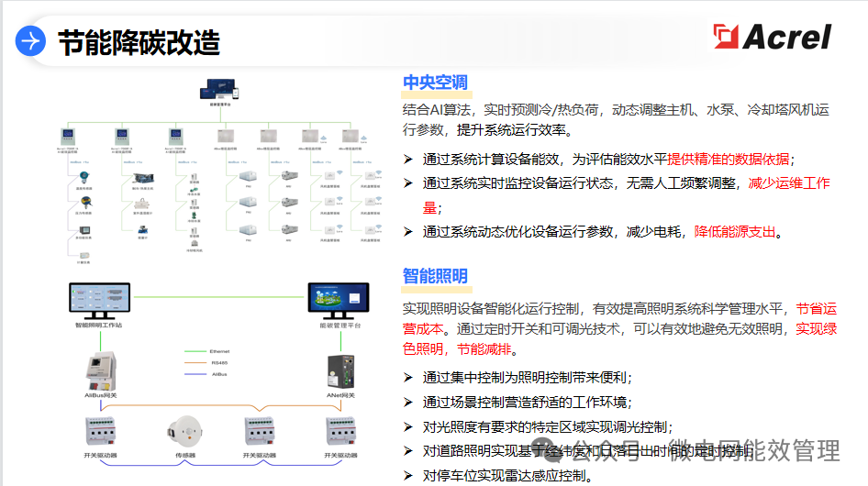Click the 智能照明 heading

click(435, 276)
